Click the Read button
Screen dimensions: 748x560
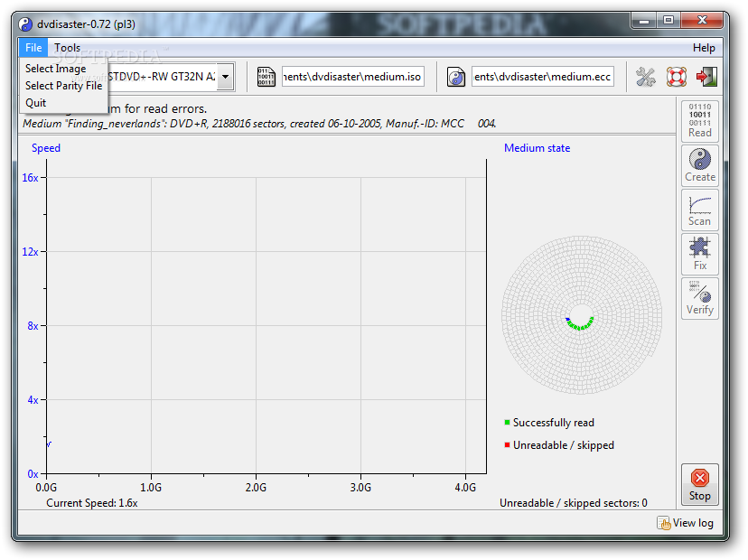pos(700,121)
